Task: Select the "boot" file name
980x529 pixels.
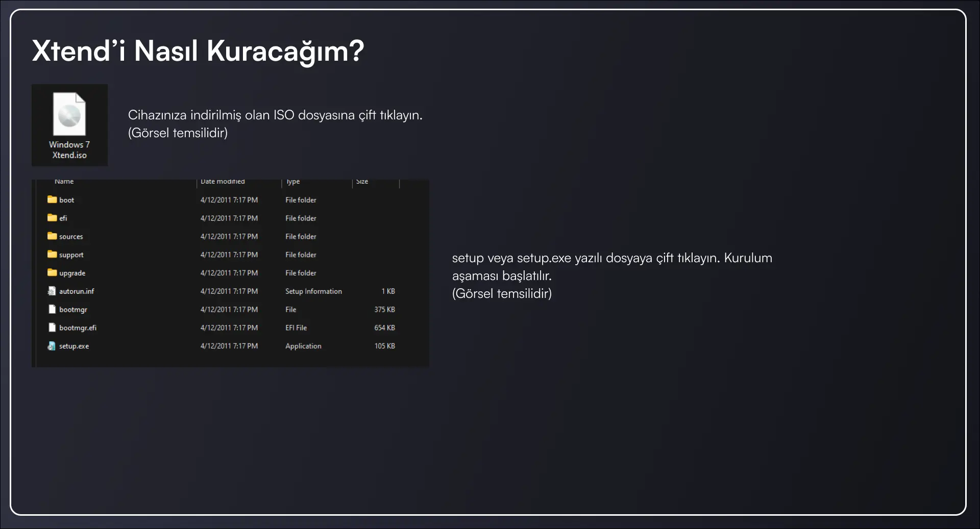Action: (66, 200)
